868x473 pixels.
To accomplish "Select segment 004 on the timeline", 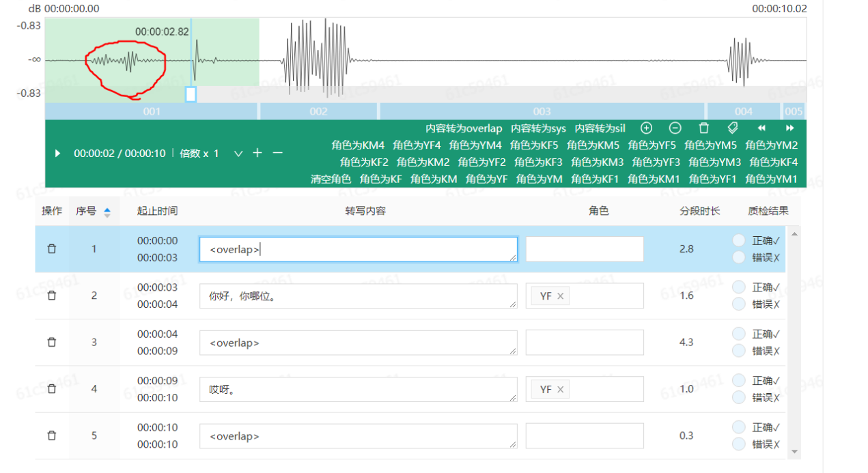I will pos(743,111).
